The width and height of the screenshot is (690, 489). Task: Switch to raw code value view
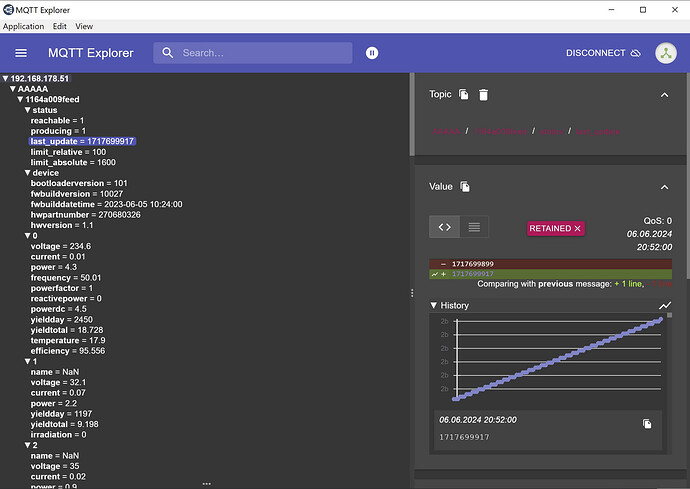[444, 227]
